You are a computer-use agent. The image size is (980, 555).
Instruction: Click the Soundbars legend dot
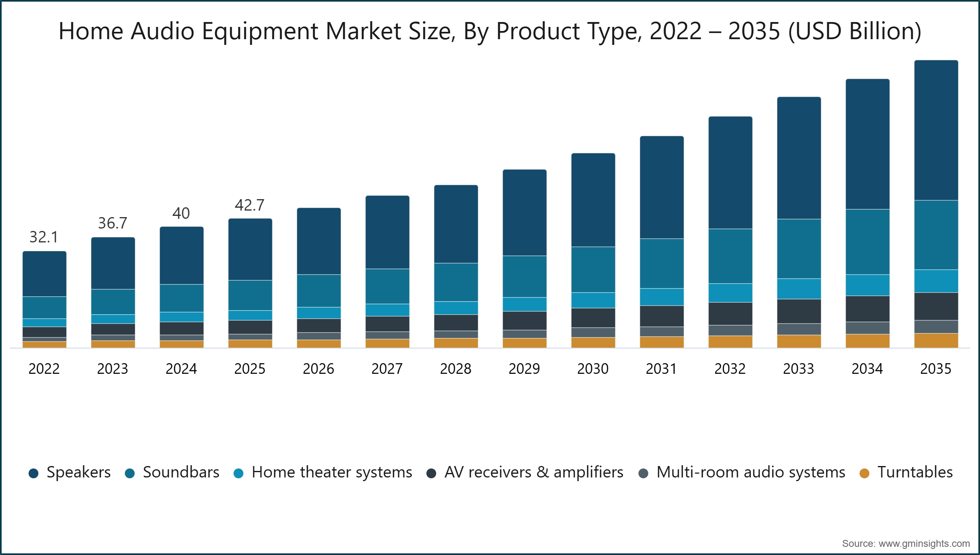coord(130,473)
